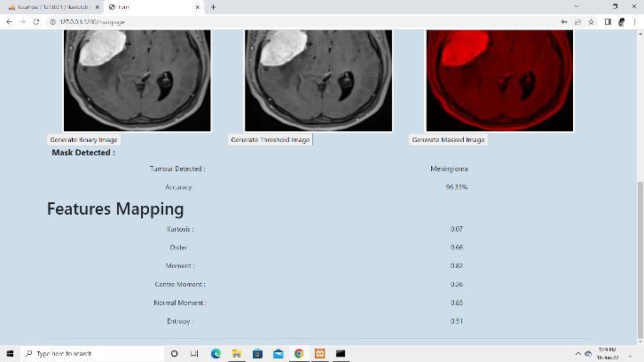Screen dimensions: 644x362
Task: Open the Chrome three-dot menu
Action: pyautogui.click(x=634, y=22)
